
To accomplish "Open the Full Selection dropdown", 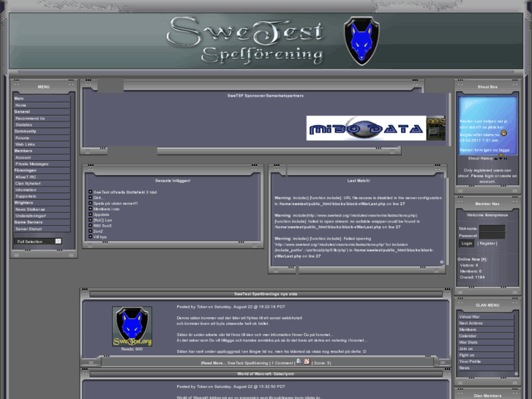I will tap(38, 242).
